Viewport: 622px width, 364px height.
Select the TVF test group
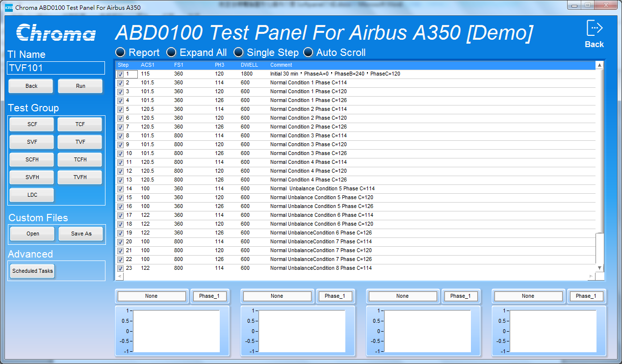click(80, 142)
